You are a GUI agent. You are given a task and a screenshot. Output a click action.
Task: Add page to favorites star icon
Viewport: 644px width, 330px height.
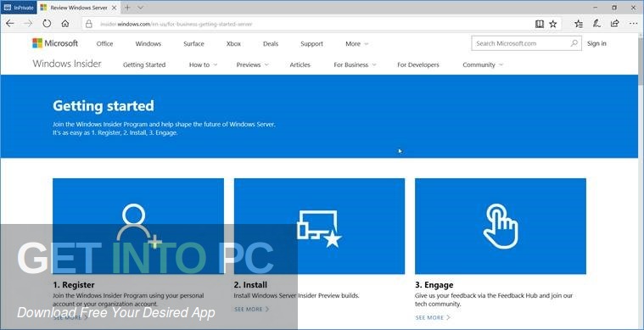pyautogui.click(x=553, y=25)
